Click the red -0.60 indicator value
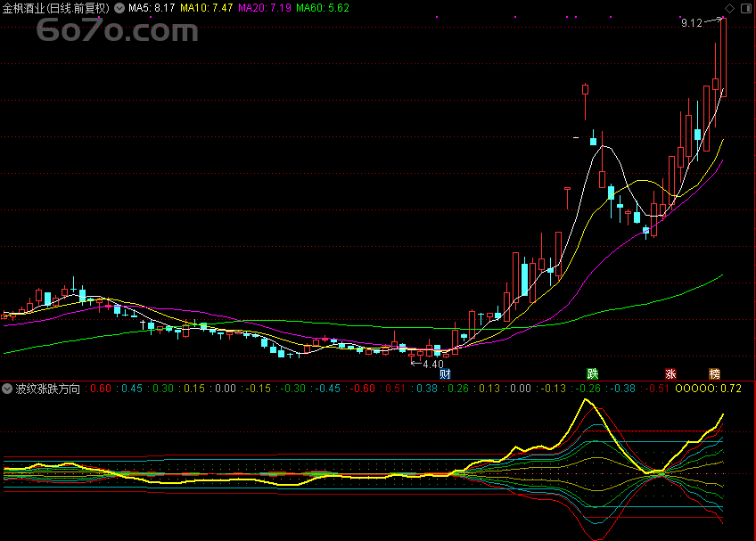The height and width of the screenshot is (541, 756). [363, 389]
